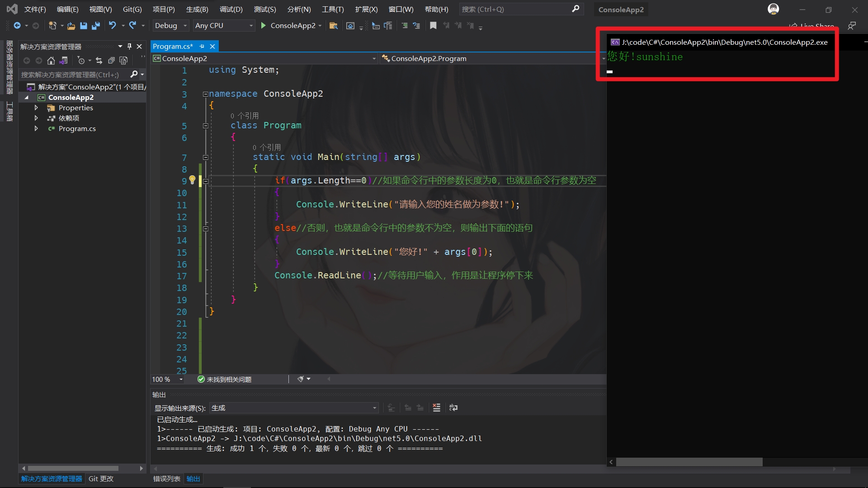The image size is (868, 488).
Task: Switch to the 错误列表 tab
Action: pyautogui.click(x=166, y=479)
